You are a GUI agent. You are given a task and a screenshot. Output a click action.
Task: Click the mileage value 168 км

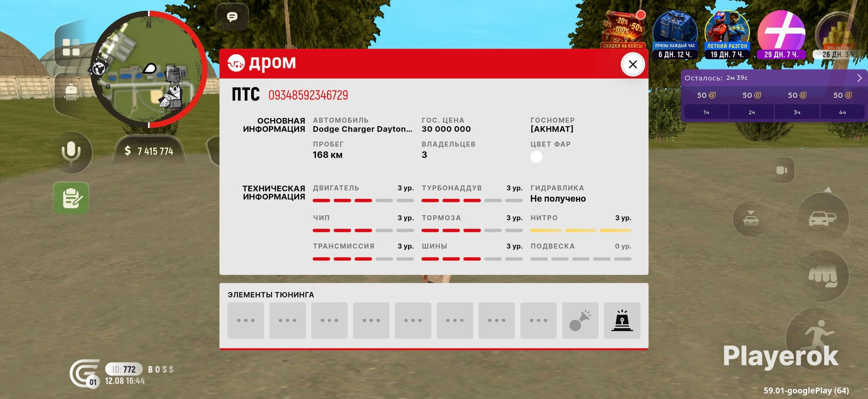coord(328,155)
